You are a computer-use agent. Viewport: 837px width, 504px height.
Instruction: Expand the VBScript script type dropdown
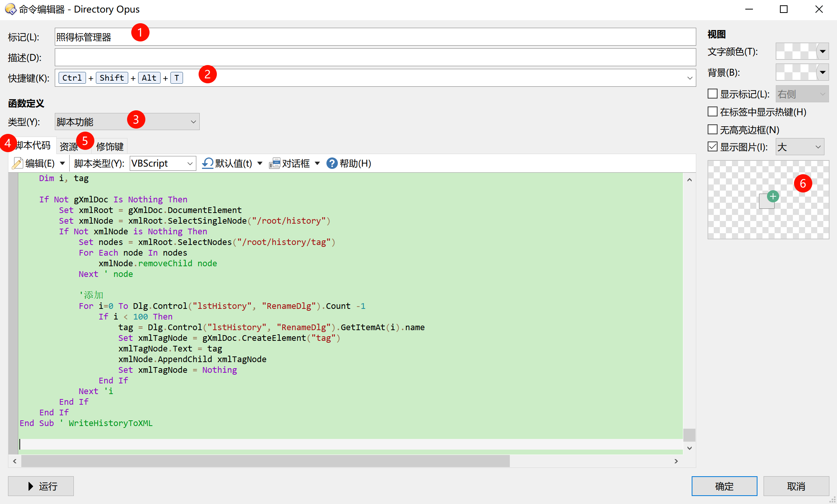click(x=163, y=164)
